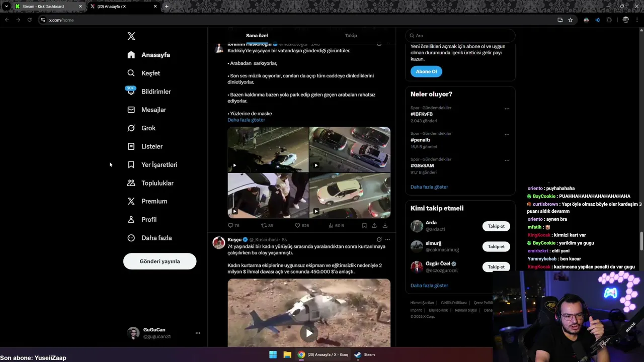Click the Gönderi yayınla button
The width and height of the screenshot is (644, 362).
(159, 261)
